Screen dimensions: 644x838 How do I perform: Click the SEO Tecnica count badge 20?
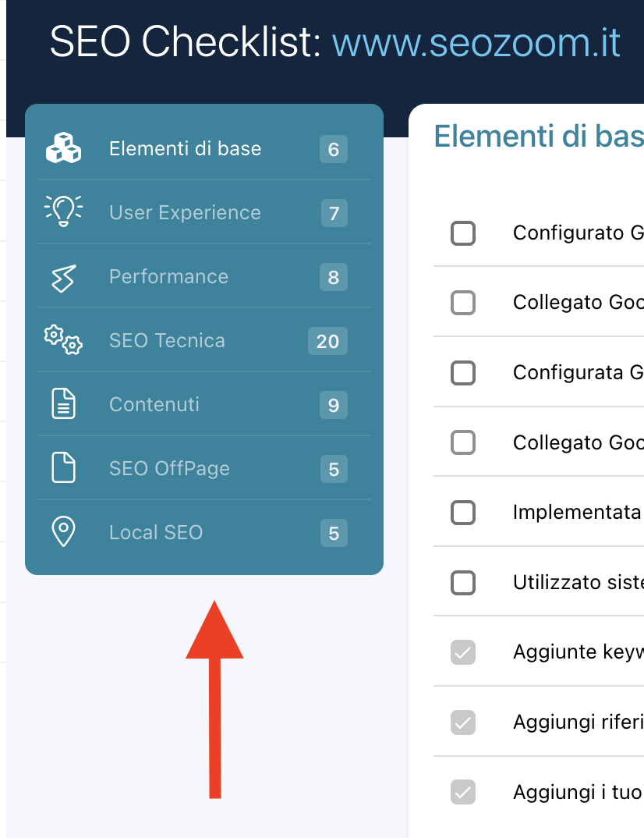pyautogui.click(x=327, y=341)
